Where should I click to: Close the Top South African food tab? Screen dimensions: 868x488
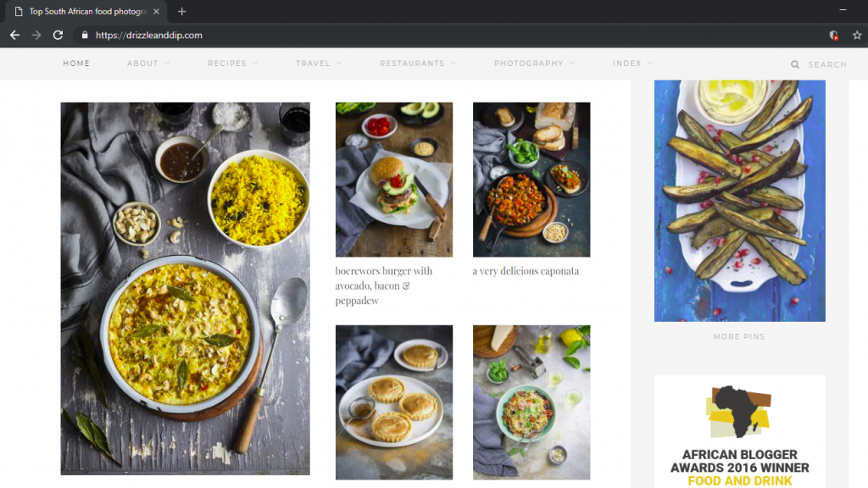(156, 11)
